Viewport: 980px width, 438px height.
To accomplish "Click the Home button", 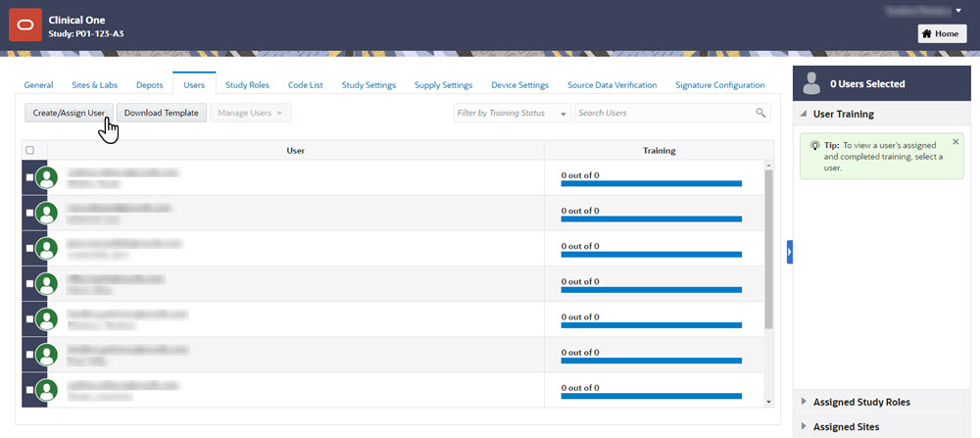I will [942, 33].
